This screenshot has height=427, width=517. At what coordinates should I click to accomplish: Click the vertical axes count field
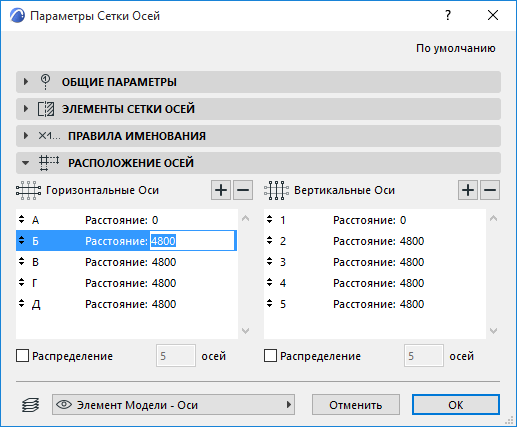pyautogui.click(x=424, y=356)
